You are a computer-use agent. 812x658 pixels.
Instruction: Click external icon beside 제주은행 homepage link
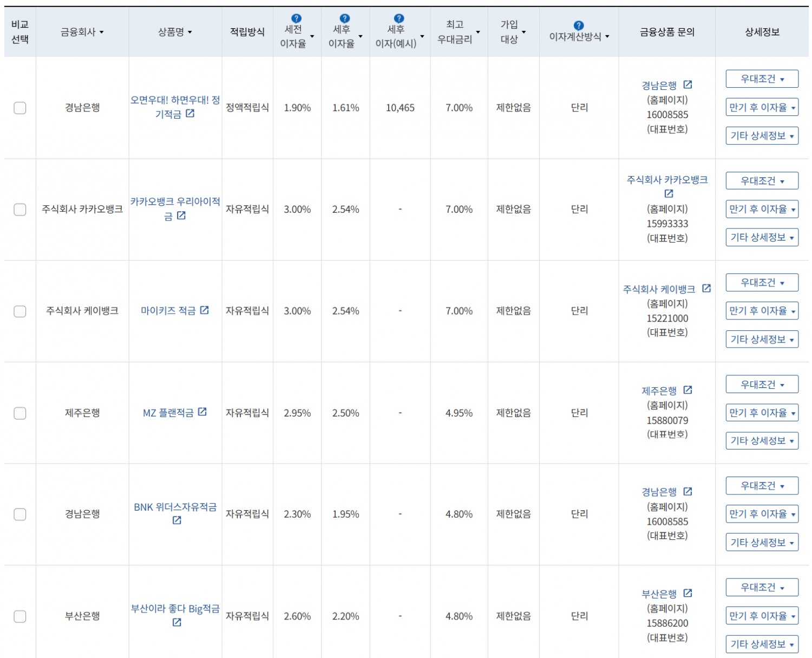point(687,390)
